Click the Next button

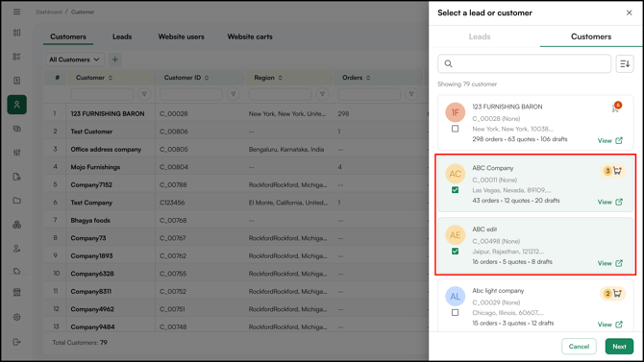[x=619, y=347]
